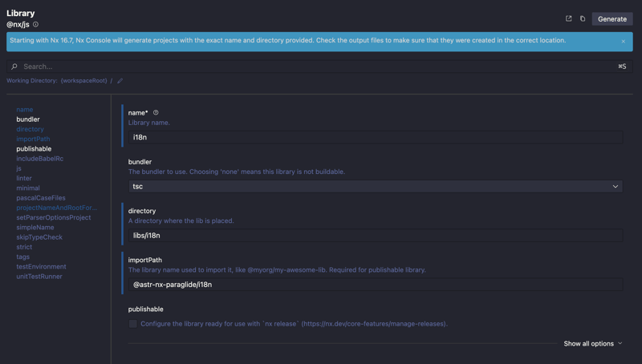The width and height of the screenshot is (642, 364).
Task: Click the Generate button
Action: coord(612,18)
